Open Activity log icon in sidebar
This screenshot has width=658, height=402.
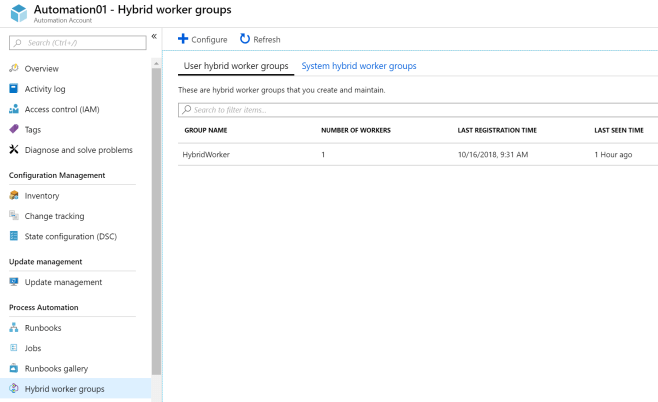(x=14, y=88)
